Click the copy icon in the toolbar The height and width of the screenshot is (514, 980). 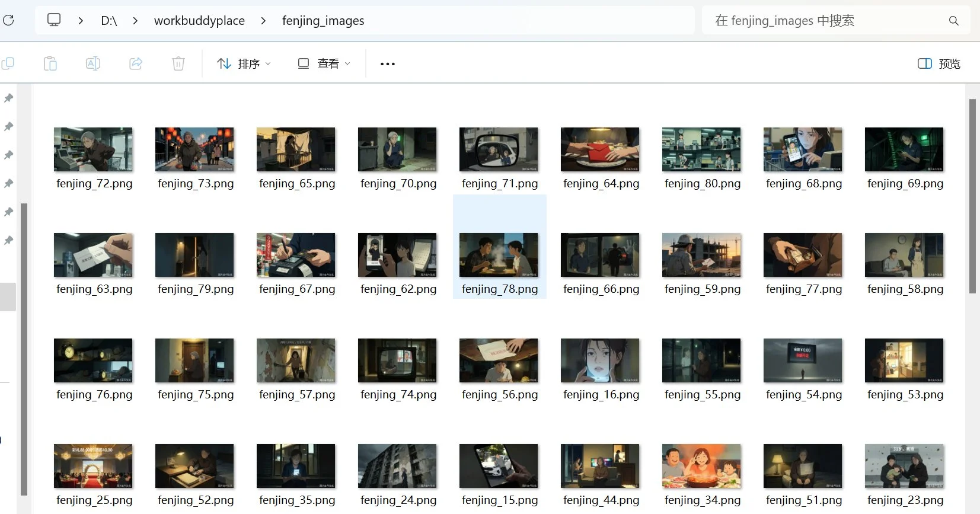(x=8, y=63)
